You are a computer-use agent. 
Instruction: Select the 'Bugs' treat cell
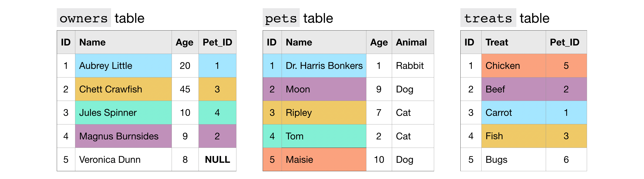513,160
